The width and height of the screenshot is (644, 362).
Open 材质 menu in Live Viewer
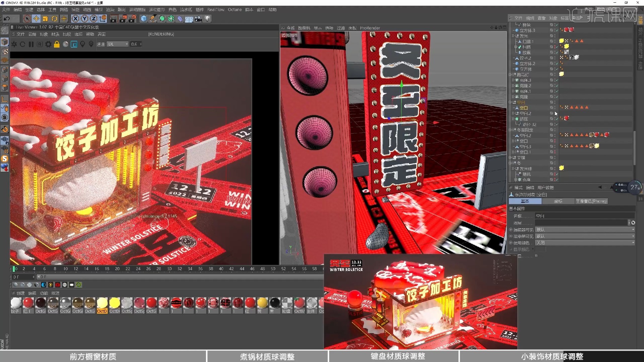(55, 34)
